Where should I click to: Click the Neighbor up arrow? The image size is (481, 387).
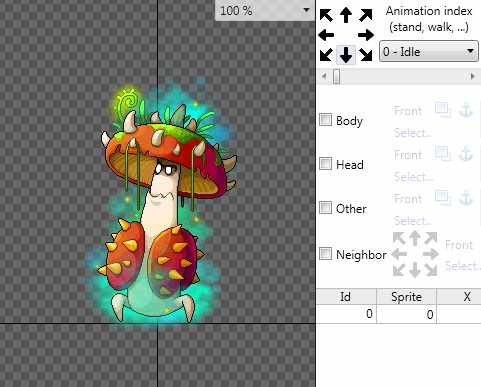(x=415, y=238)
